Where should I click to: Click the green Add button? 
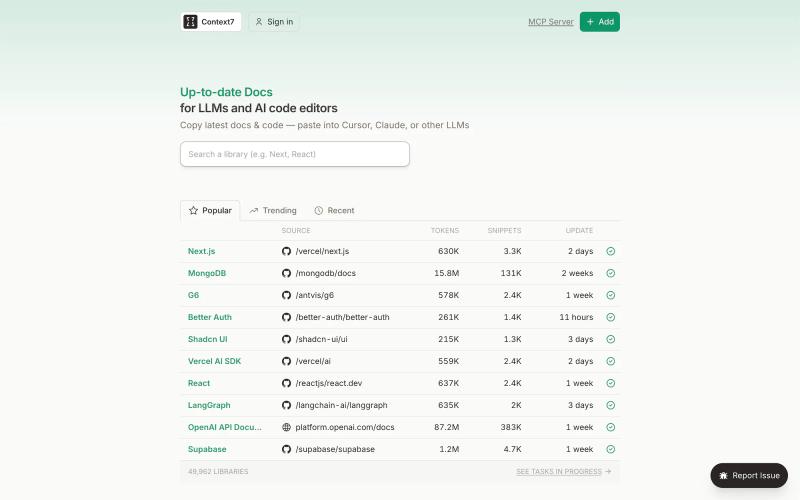599,21
